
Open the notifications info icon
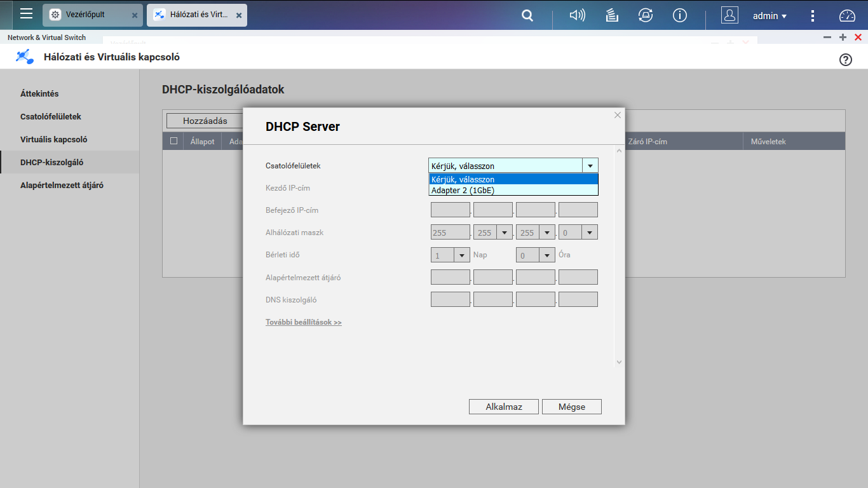tap(680, 15)
